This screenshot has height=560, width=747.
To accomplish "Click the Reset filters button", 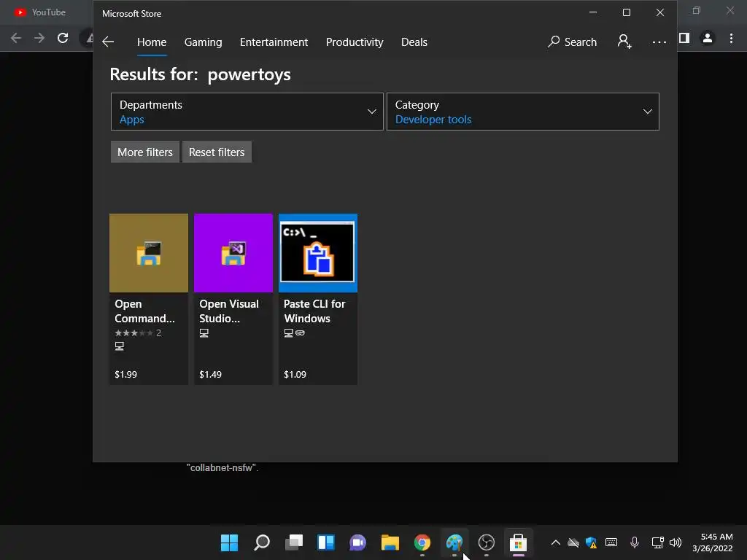I will coord(217,152).
